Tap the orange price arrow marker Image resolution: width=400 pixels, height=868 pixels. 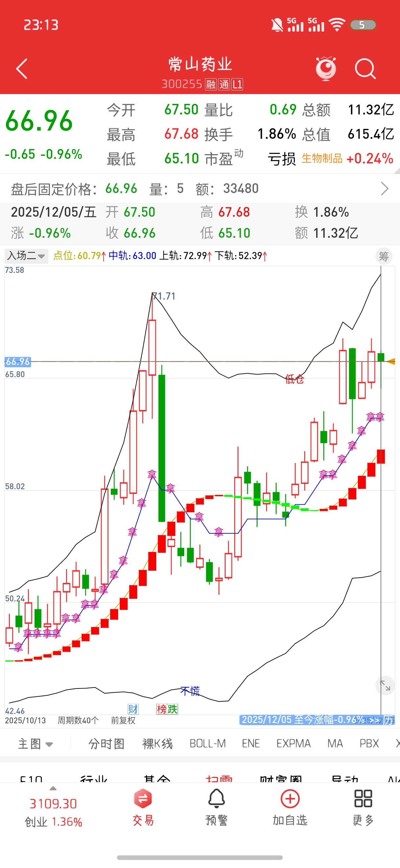pyautogui.click(x=390, y=362)
